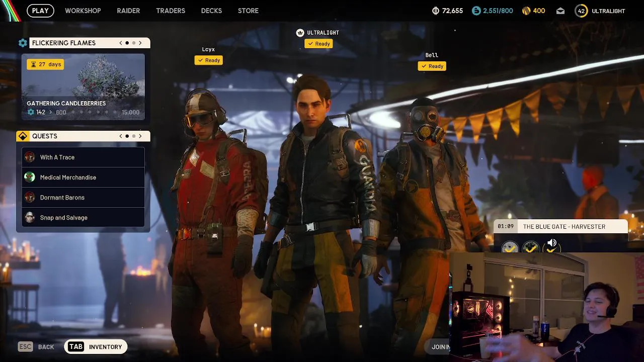Click the Dormant Barons quest giver portrait

coord(30,197)
